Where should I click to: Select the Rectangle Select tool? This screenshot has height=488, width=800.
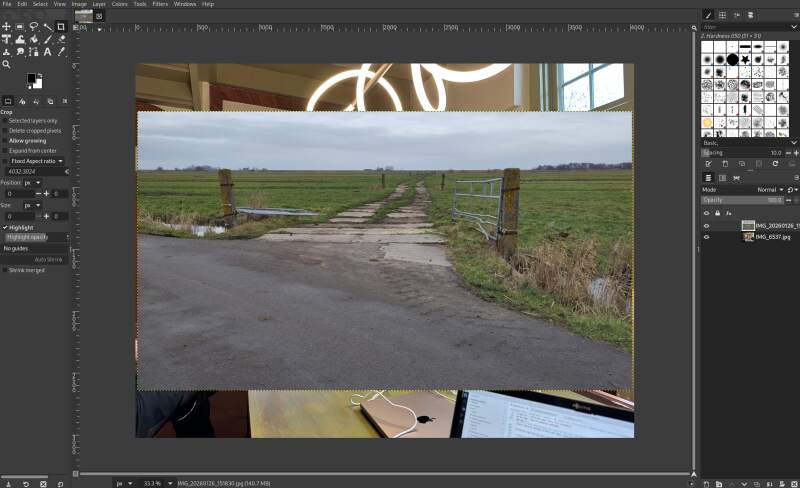pos(20,27)
